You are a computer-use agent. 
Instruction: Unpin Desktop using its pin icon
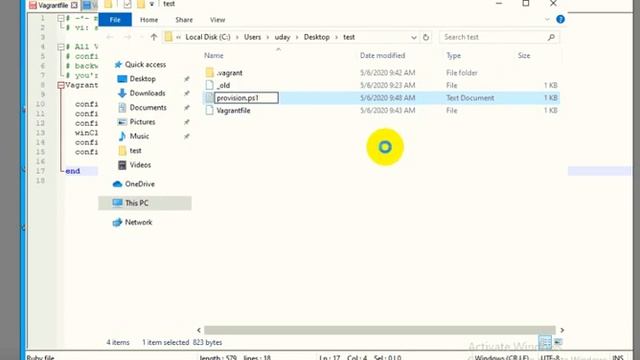click(187, 79)
